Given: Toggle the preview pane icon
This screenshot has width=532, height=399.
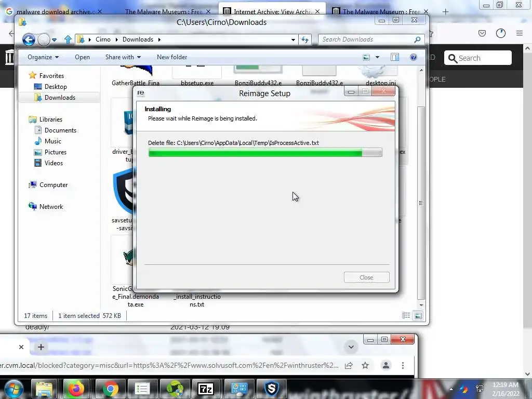Looking at the screenshot, I should click(395, 57).
